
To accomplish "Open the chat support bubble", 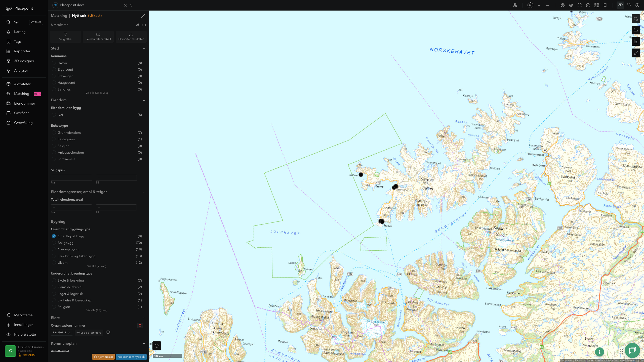I will [x=632, y=350].
